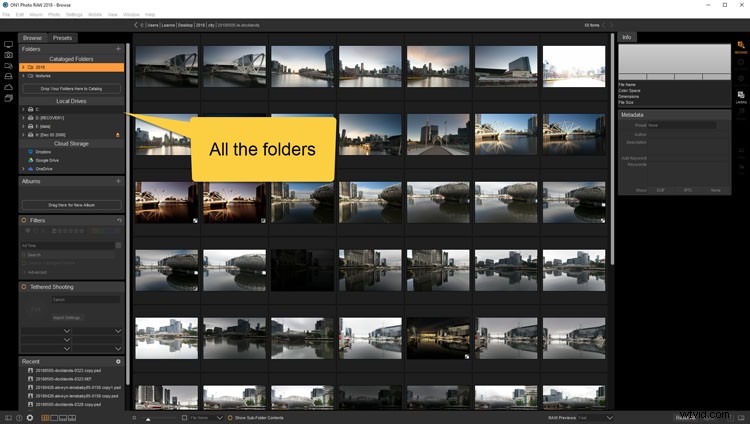The width and height of the screenshot is (750, 424).
Task: Click the Metadata Preset field
Action: (682, 125)
